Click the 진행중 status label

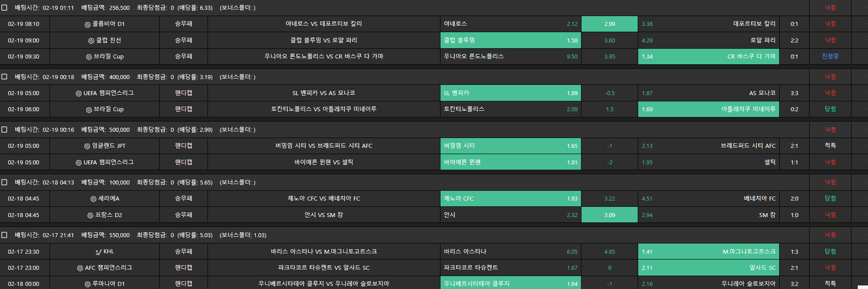830,57
